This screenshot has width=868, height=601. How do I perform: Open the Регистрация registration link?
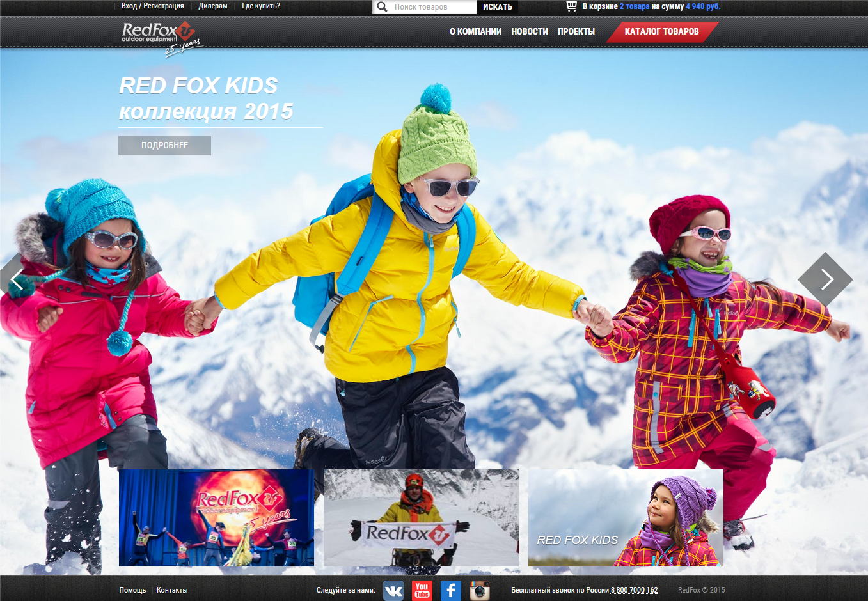pos(164,6)
